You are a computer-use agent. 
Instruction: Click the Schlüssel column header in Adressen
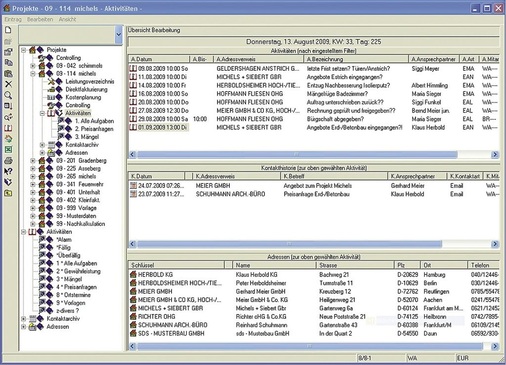(177, 265)
